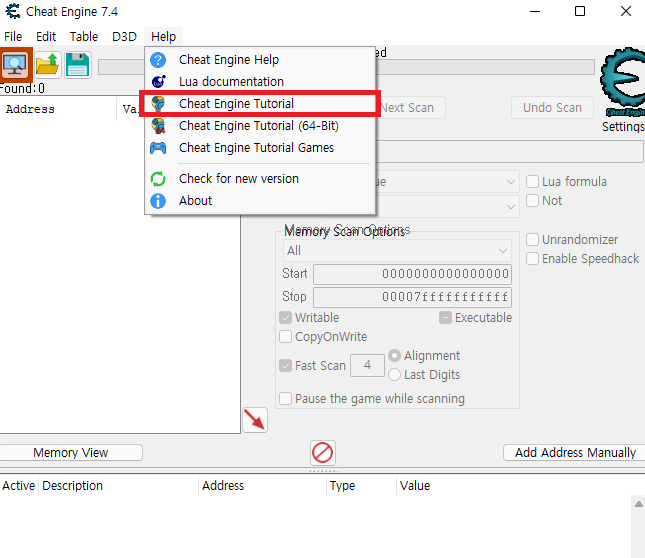Click the Undo Scan button
This screenshot has height=558, width=645.
point(552,108)
